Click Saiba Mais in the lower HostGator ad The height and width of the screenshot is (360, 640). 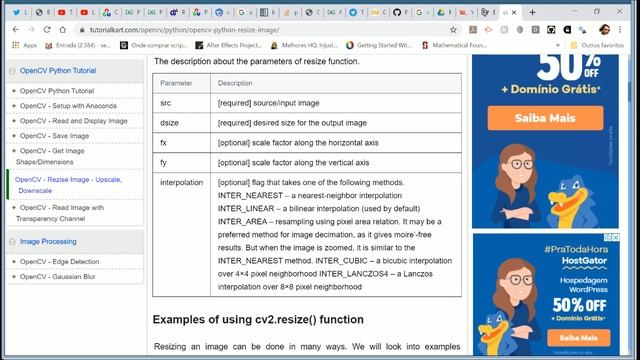click(x=579, y=338)
